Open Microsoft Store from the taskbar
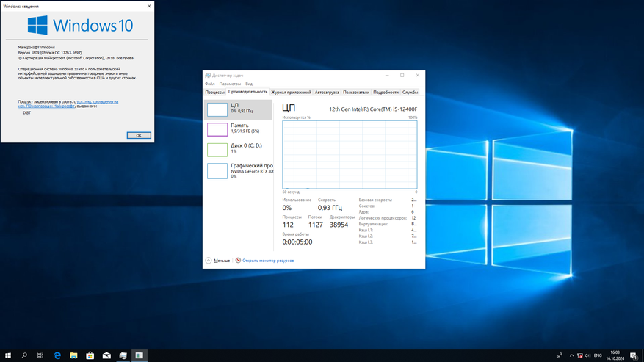 click(x=90, y=355)
